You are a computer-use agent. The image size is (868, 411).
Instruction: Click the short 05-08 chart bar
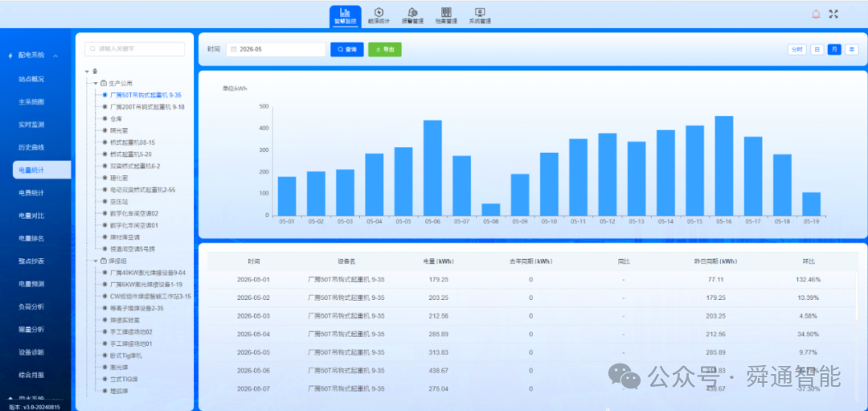click(x=491, y=209)
